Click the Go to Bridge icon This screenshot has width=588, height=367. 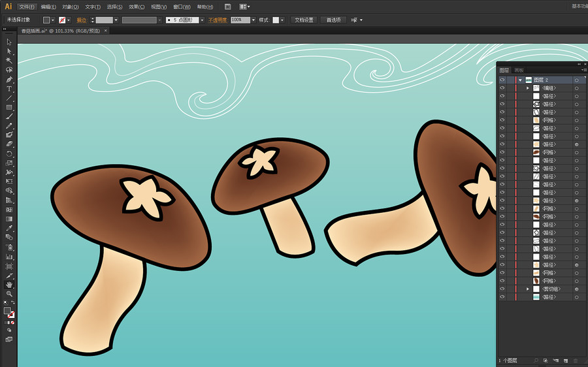pyautogui.click(x=227, y=7)
